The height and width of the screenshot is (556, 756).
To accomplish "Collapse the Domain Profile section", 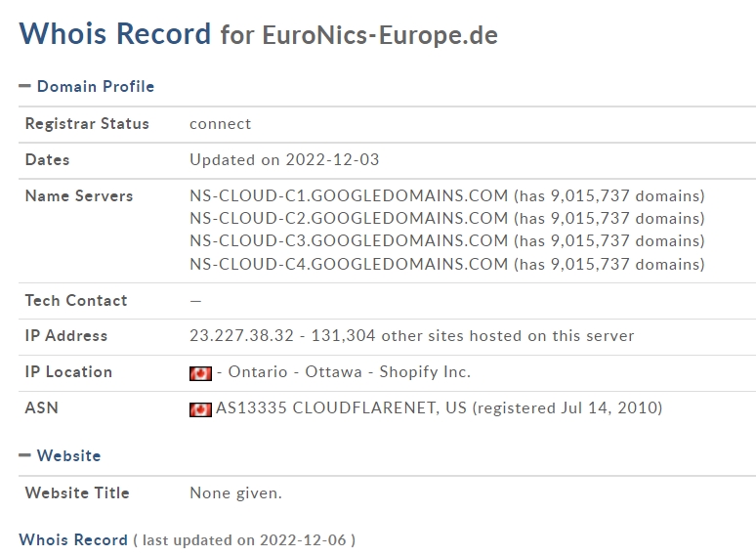I will tap(24, 87).
